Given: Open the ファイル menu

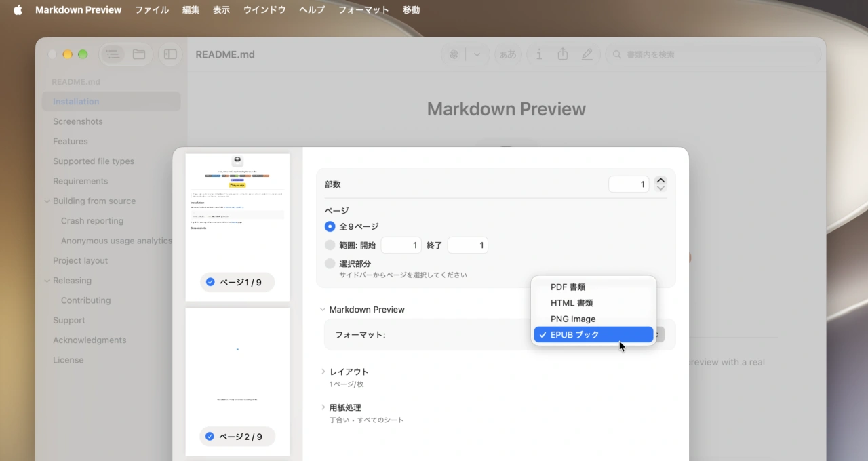Looking at the screenshot, I should tap(152, 9).
